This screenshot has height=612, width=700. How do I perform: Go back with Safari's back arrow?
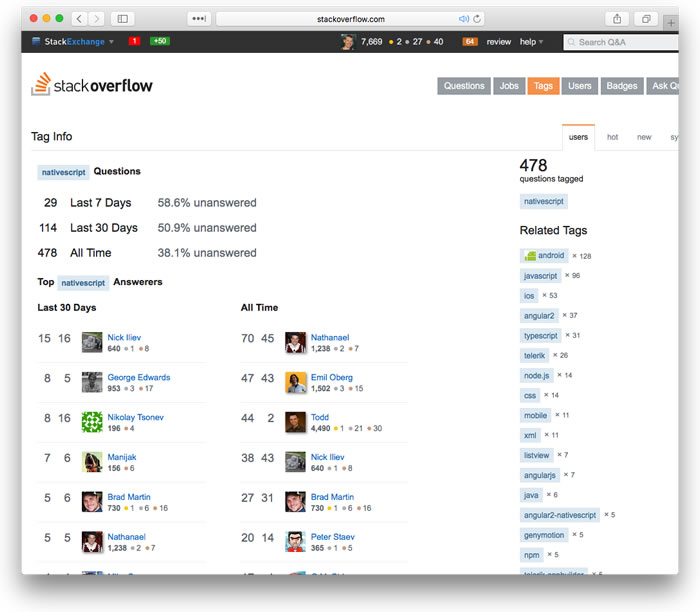[x=79, y=19]
